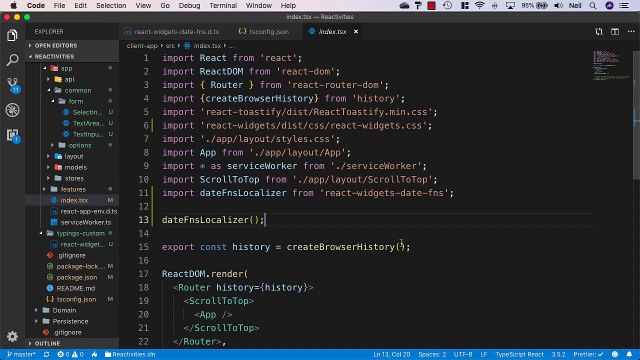Expand the stores folder
The height and width of the screenshot is (360, 640).
coord(72,178)
